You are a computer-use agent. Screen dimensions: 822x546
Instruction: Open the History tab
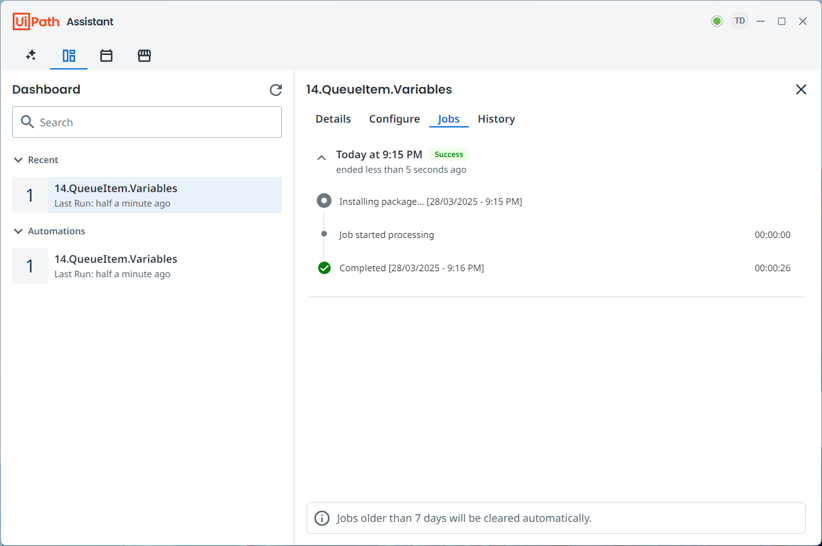[496, 119]
